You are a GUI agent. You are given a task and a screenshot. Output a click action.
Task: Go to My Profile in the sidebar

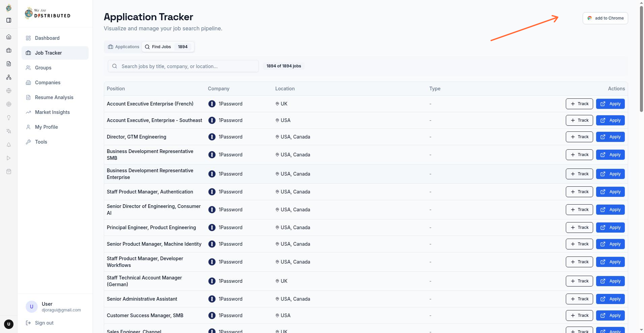(x=55, y=127)
